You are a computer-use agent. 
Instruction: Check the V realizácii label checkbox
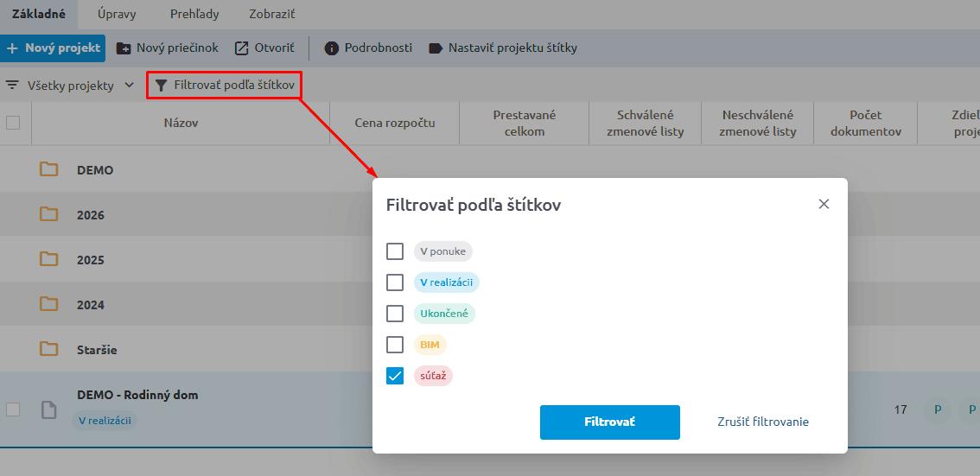tap(395, 282)
